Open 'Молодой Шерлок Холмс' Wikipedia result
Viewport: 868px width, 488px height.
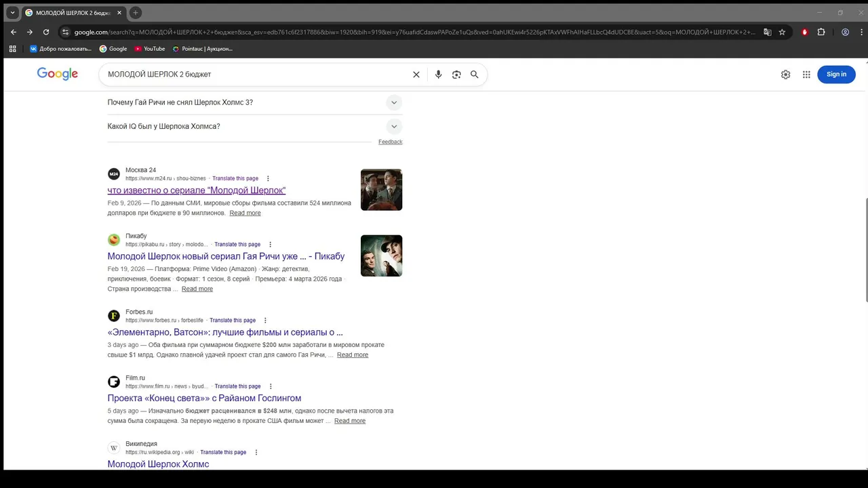point(158,464)
